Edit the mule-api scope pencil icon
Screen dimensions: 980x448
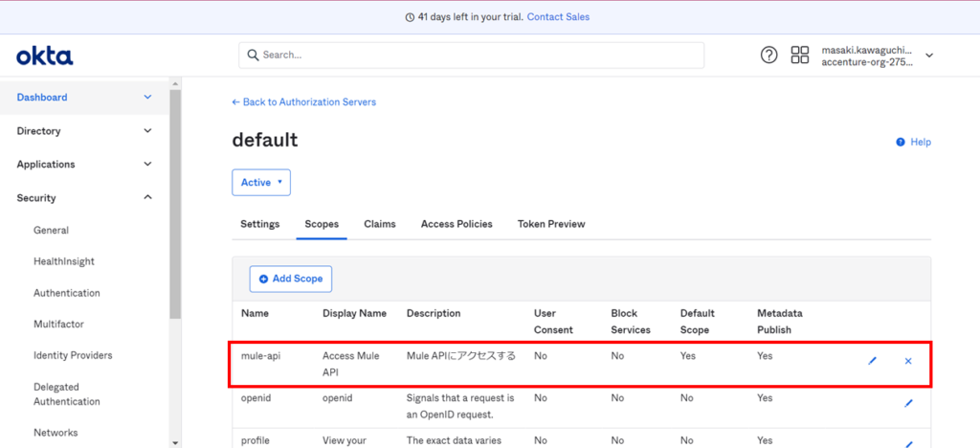pos(872,361)
